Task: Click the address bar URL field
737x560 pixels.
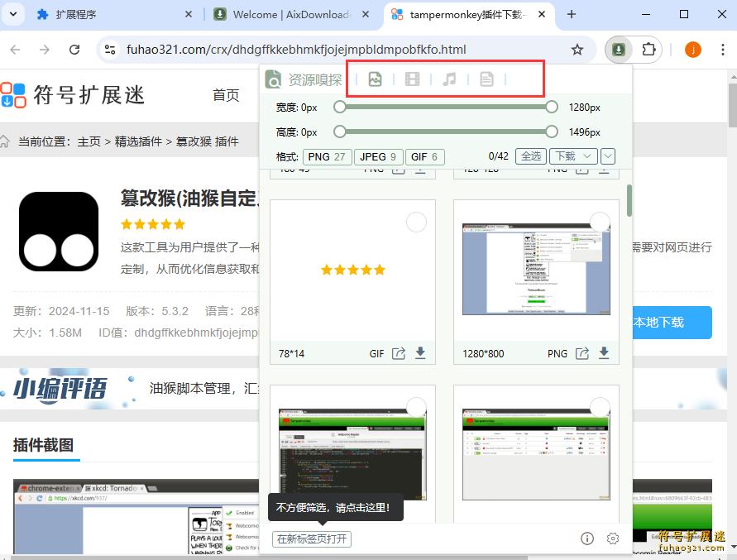Action: 296,50
